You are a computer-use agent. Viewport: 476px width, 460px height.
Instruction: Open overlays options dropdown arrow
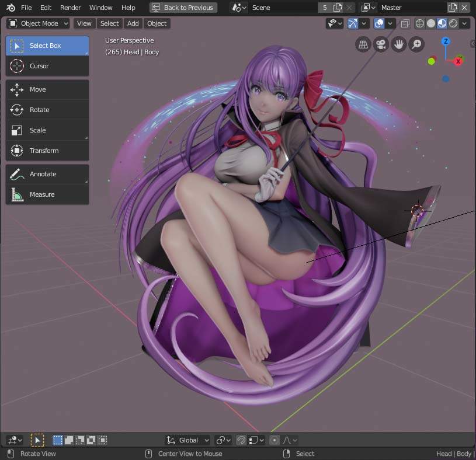click(x=390, y=23)
